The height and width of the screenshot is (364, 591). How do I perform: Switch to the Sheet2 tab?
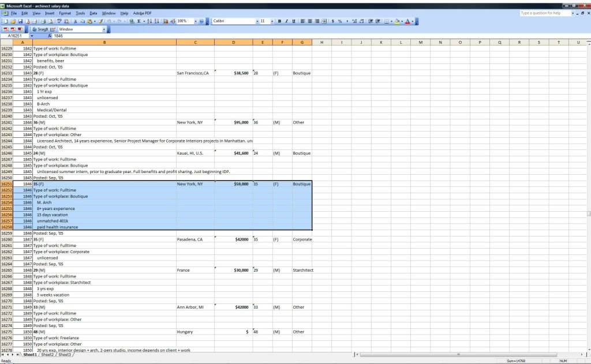(47, 355)
